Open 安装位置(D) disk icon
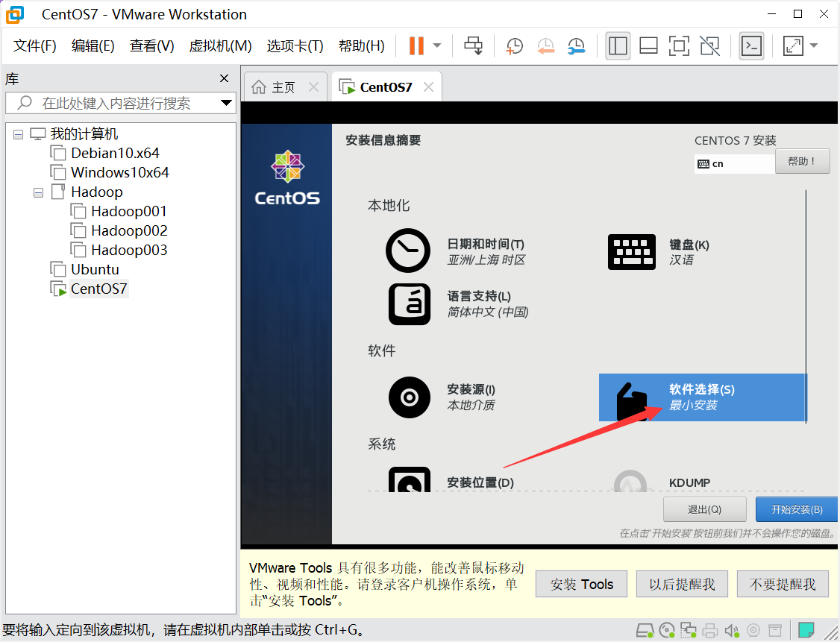 click(410, 479)
